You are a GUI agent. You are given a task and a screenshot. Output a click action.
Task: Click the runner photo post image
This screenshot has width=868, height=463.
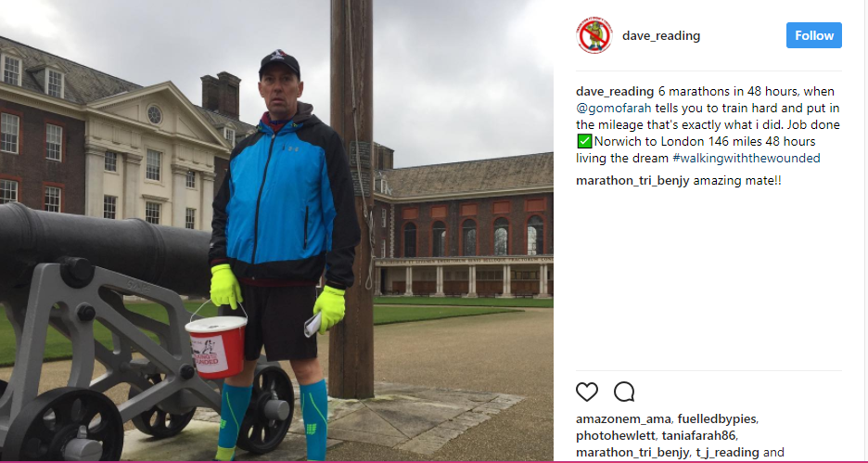[x=276, y=230]
